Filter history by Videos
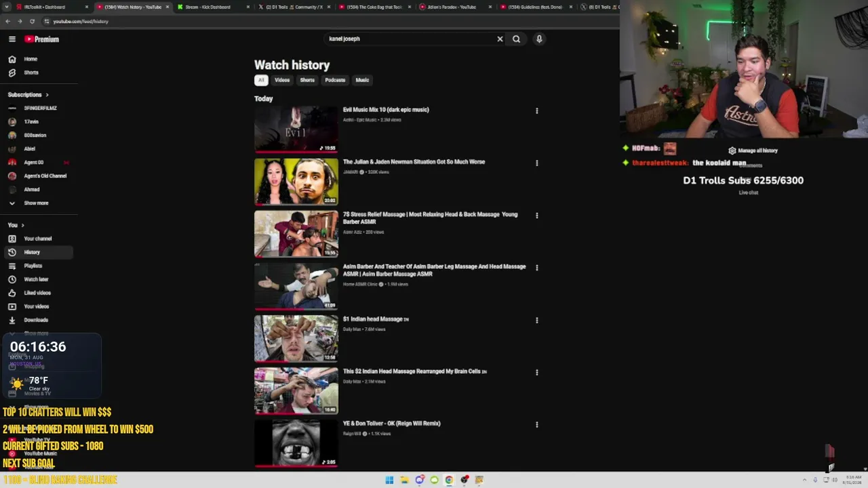Image resolution: width=868 pixels, height=488 pixels. pyautogui.click(x=282, y=80)
